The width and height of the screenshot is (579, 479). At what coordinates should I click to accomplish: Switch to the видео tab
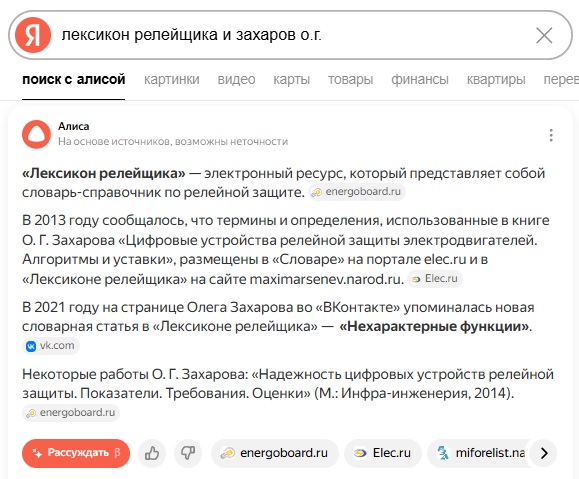click(x=236, y=79)
